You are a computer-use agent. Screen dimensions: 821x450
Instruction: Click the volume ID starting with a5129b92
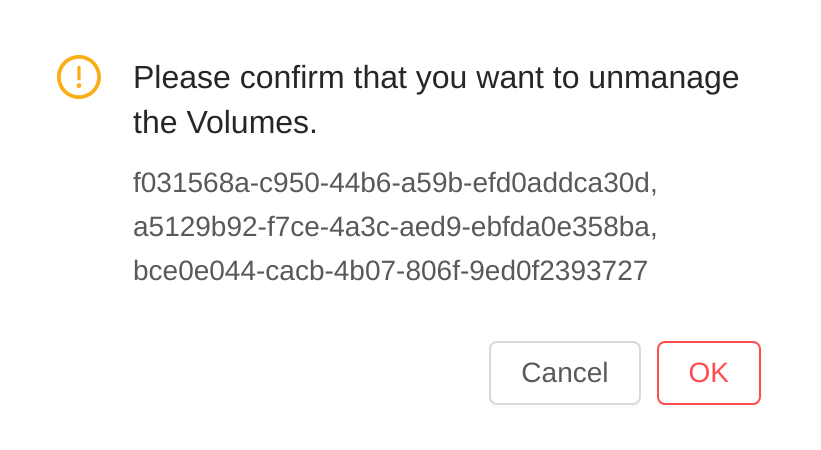(x=394, y=227)
